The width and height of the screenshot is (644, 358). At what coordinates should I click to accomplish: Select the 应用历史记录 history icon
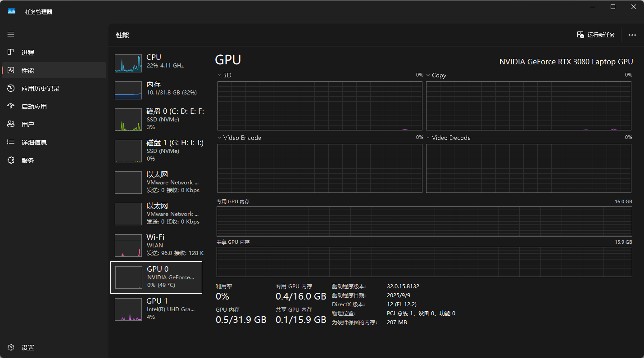point(11,89)
